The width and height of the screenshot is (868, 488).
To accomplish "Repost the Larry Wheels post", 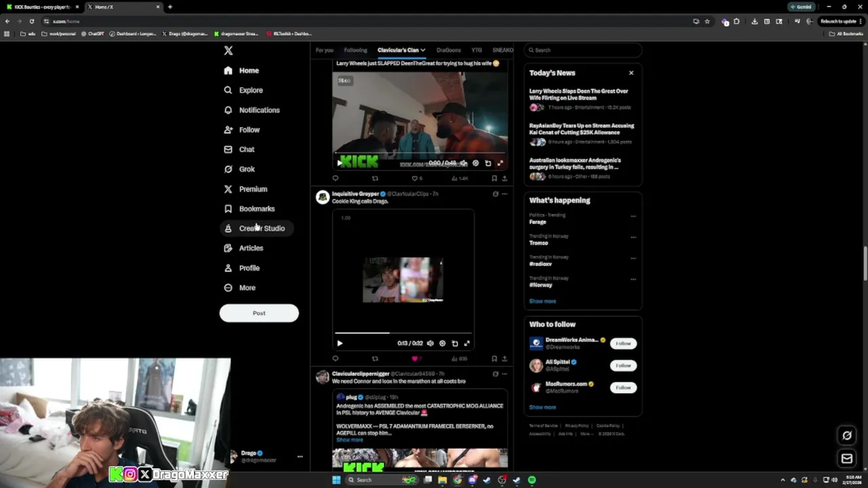I will (375, 178).
